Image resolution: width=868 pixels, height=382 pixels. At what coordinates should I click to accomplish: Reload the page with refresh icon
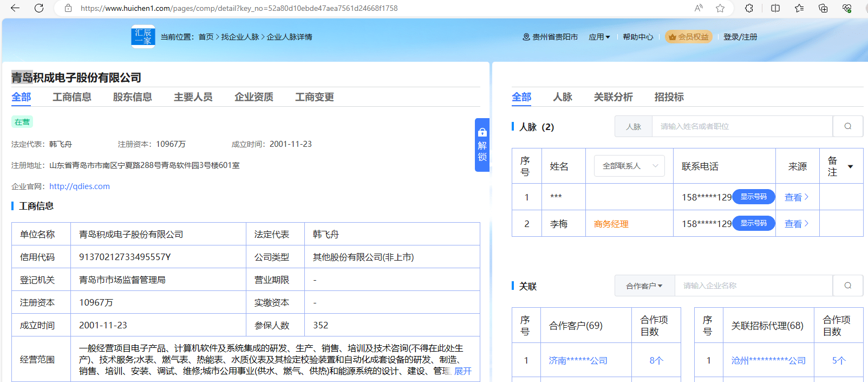click(x=39, y=8)
